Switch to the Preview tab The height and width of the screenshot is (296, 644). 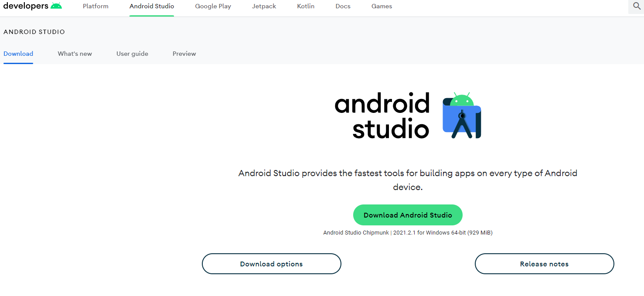tap(184, 54)
